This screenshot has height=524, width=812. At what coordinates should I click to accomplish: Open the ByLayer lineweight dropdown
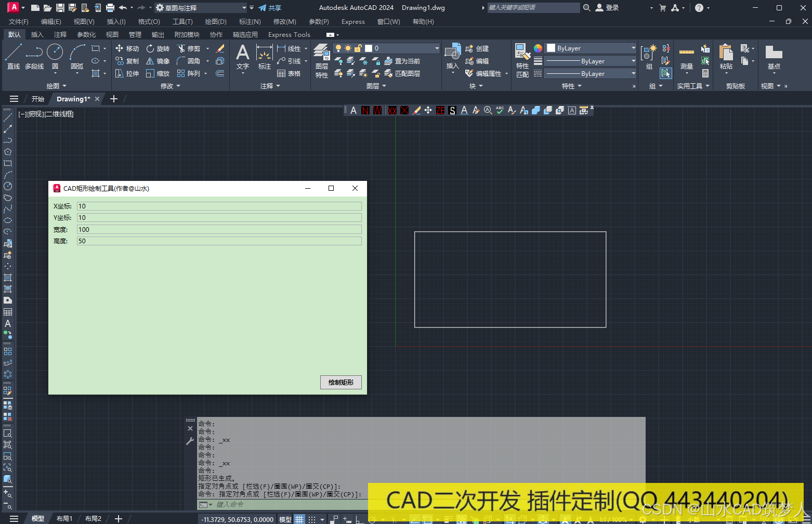tap(591, 61)
